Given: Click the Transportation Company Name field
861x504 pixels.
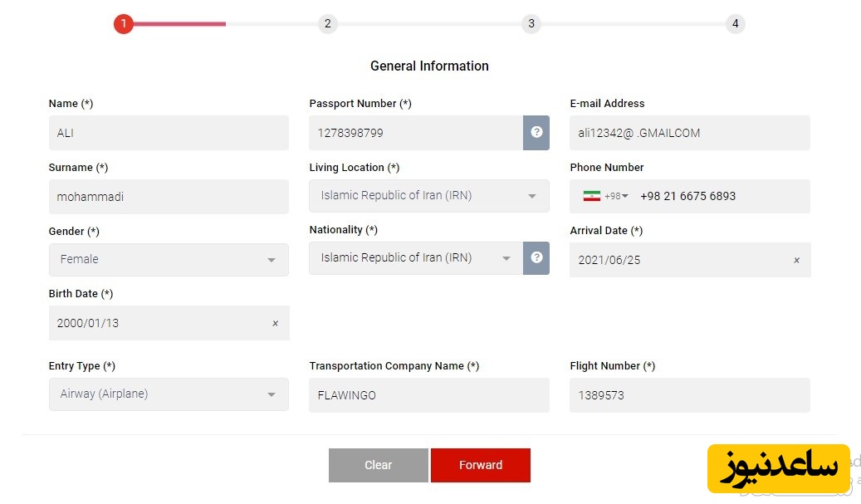Looking at the screenshot, I should pos(428,395).
